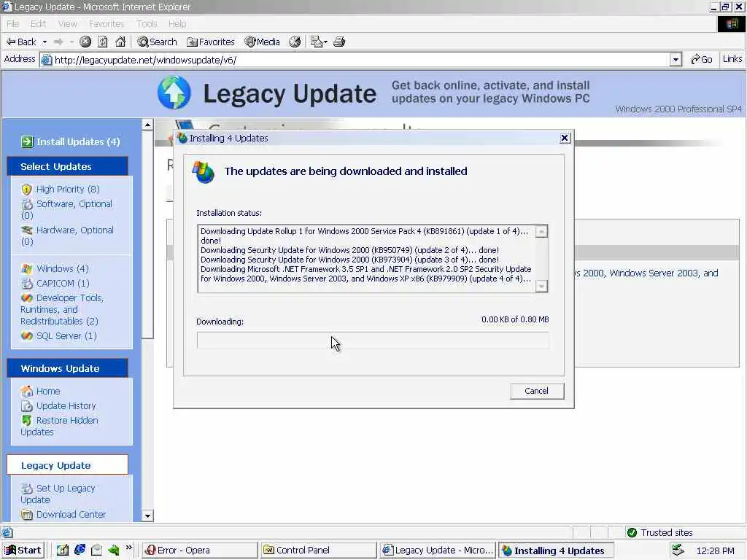Viewport: 747px width, 560px height.
Task: Click the address bar URL field
Action: click(355, 60)
